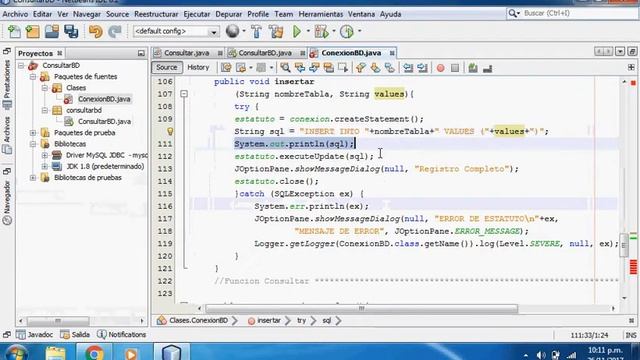The image size is (640, 360).
Task: Click the globe browser icon
Action: (232, 31)
